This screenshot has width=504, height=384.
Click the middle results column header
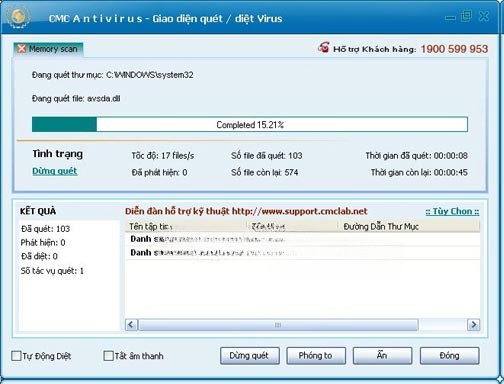tap(292, 227)
